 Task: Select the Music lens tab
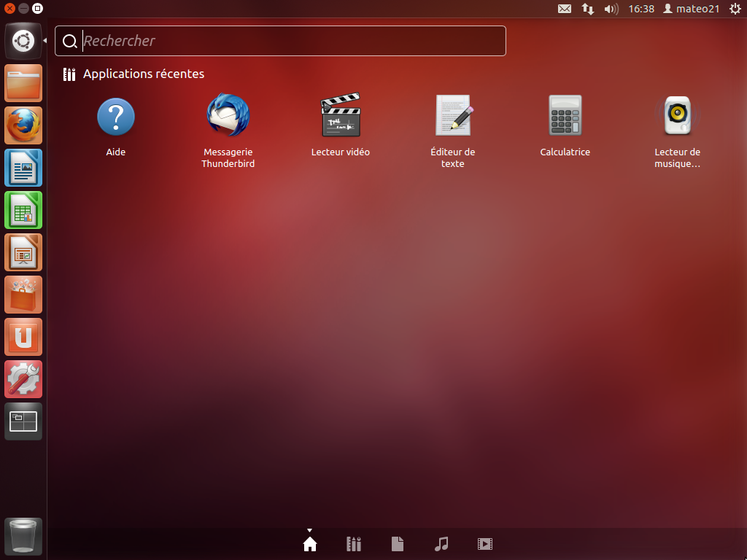(x=441, y=544)
